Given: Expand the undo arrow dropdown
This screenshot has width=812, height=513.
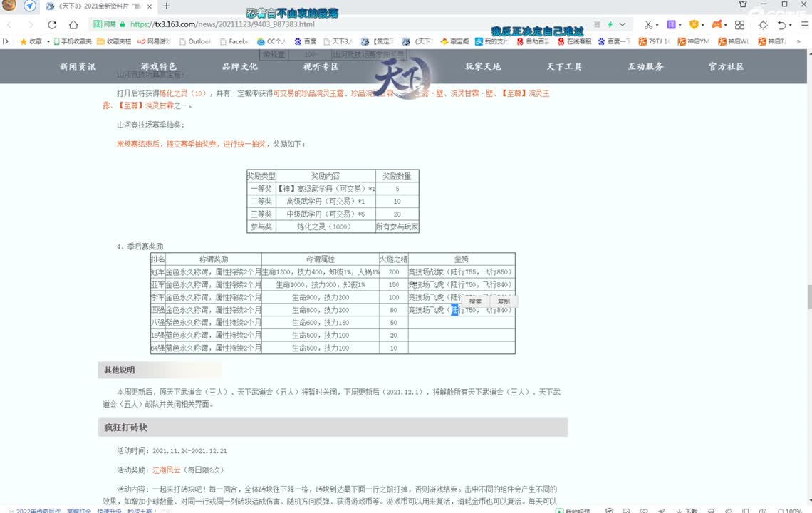Looking at the screenshot, I should click(791, 25).
